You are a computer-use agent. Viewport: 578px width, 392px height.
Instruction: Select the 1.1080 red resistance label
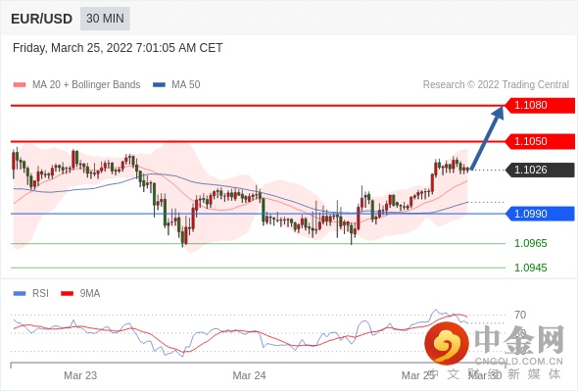tap(540, 105)
